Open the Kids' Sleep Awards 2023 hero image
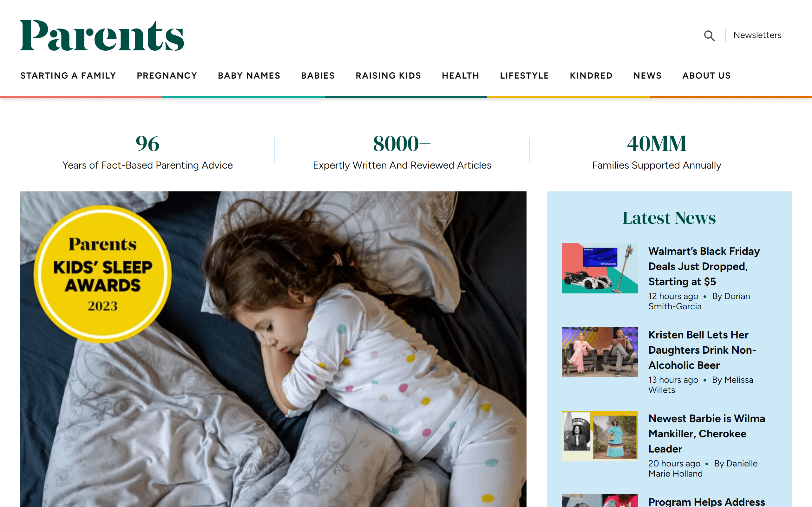Image resolution: width=812 pixels, height=507 pixels. click(273, 349)
